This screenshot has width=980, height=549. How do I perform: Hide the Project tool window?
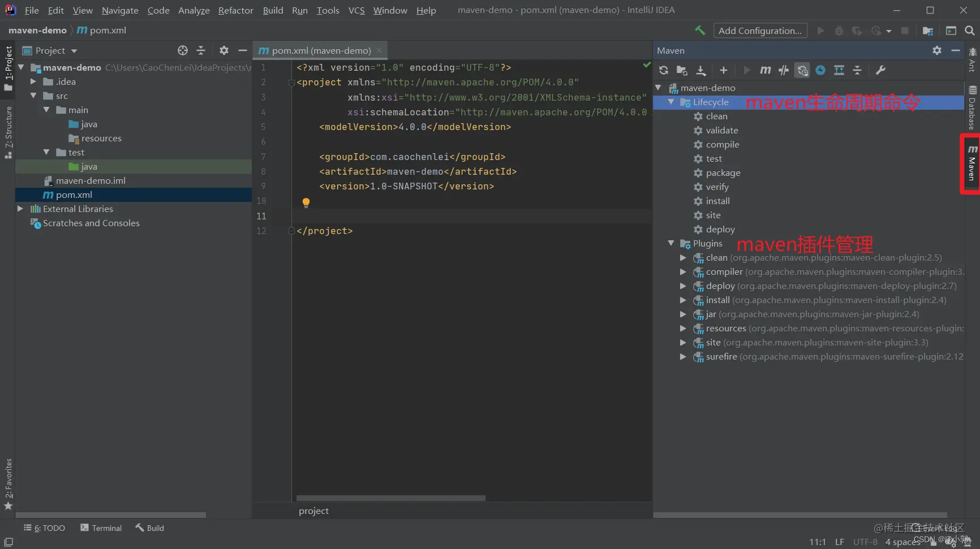tap(243, 50)
